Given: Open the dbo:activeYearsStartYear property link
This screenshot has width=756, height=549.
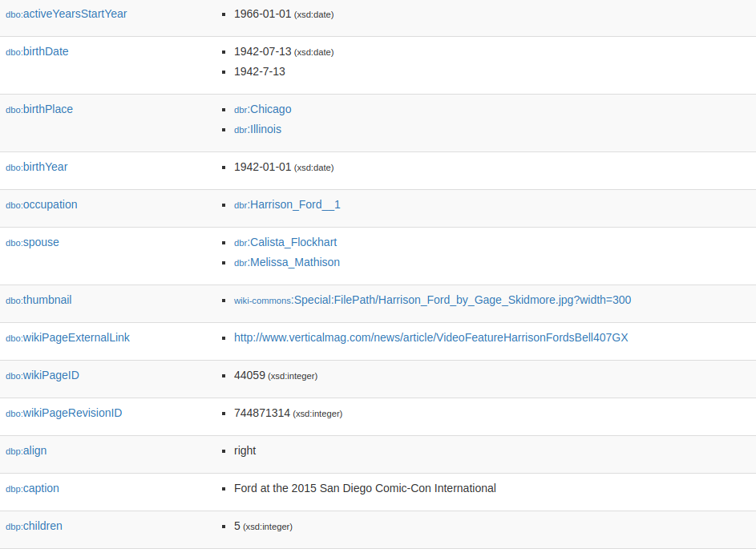Looking at the screenshot, I should (66, 14).
